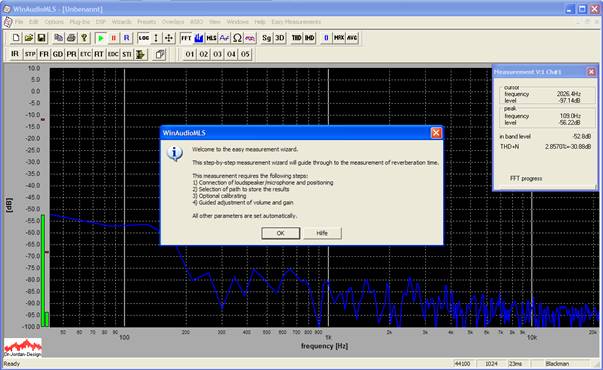Show the ETC energy time curve
Viewport: 603px width, 370px height.
[85, 54]
